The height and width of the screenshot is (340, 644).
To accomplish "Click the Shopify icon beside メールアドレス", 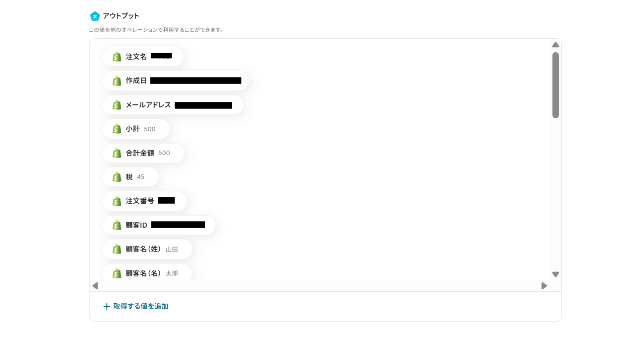I will tap(117, 105).
